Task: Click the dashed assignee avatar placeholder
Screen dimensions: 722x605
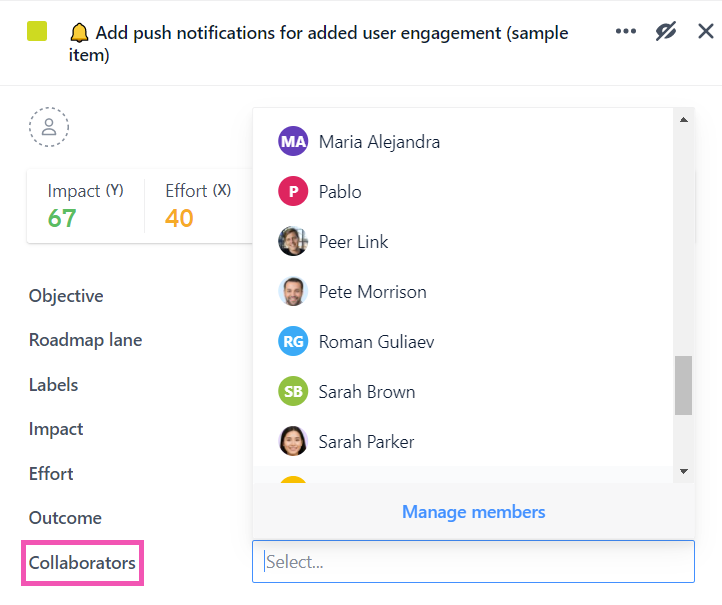Action: coord(49,127)
